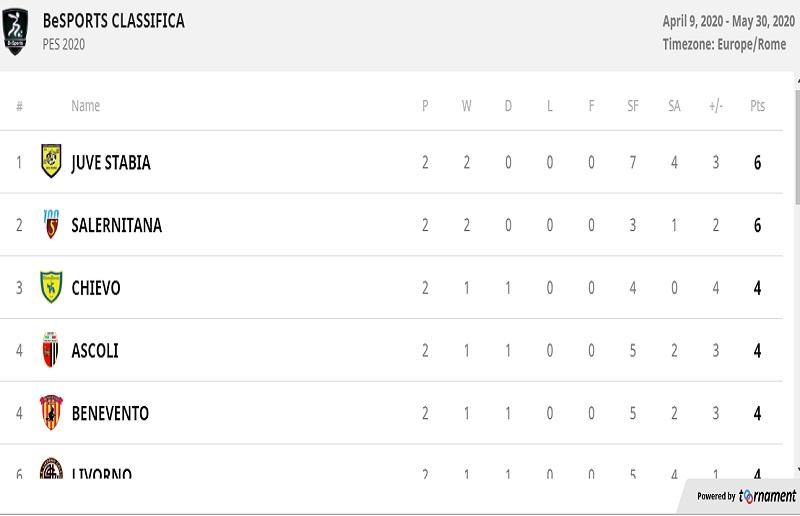
Task: Click the BeSports shield logo
Action: pos(15,32)
